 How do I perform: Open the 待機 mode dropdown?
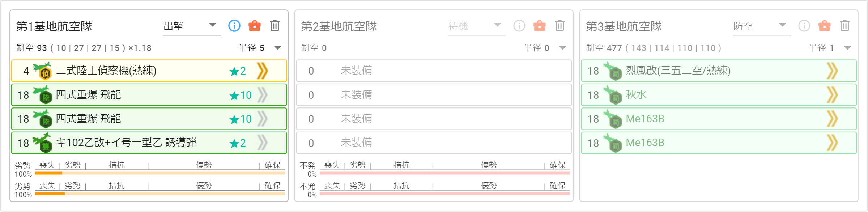tap(477, 26)
